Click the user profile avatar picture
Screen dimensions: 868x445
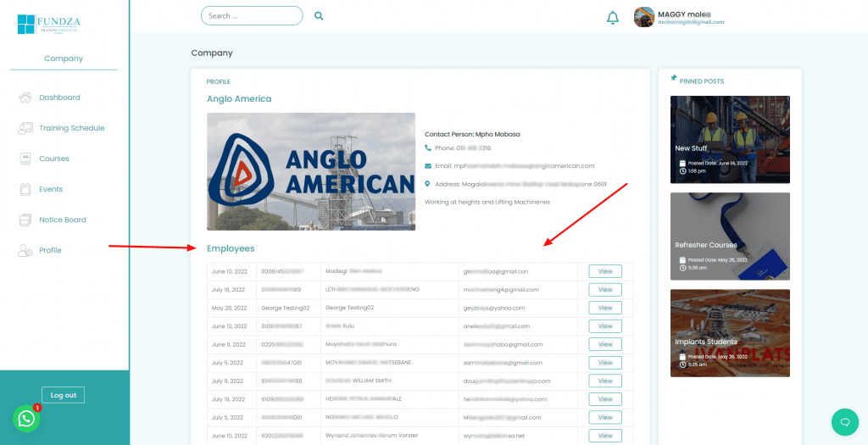[x=644, y=17]
